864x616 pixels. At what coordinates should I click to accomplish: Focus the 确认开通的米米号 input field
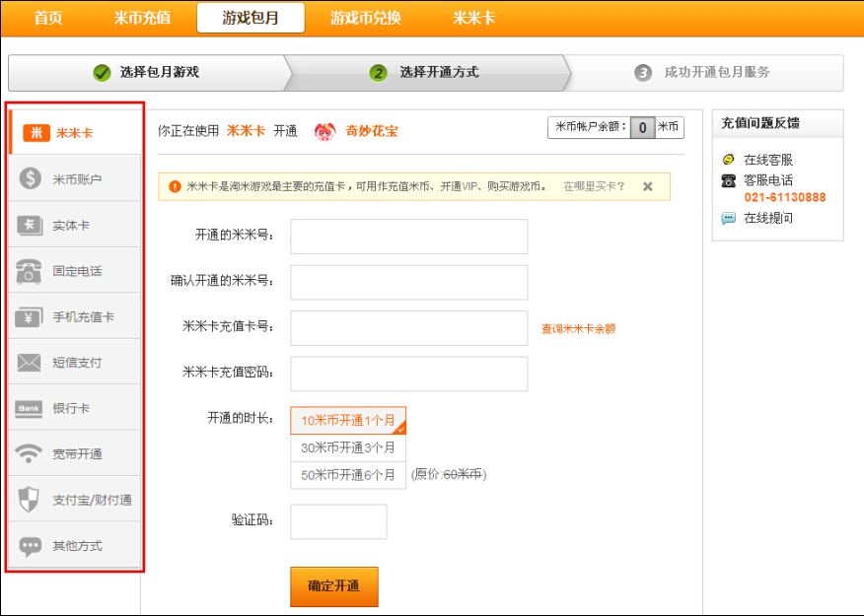click(409, 283)
